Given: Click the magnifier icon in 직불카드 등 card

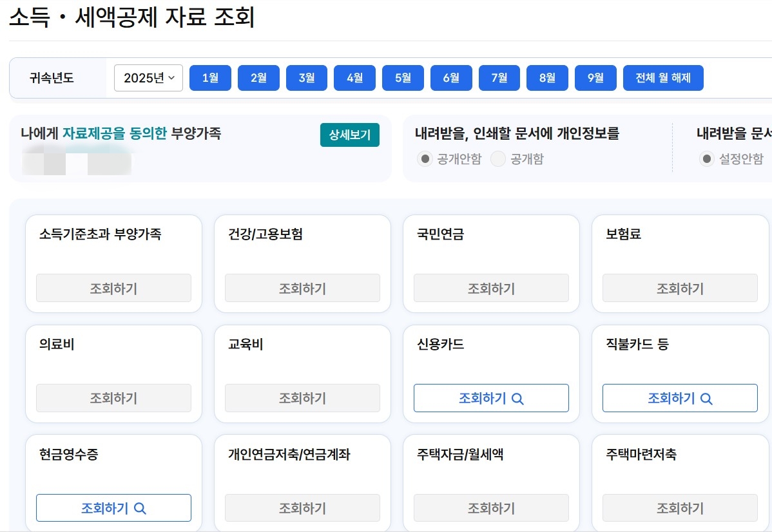Looking at the screenshot, I should click(x=706, y=398).
